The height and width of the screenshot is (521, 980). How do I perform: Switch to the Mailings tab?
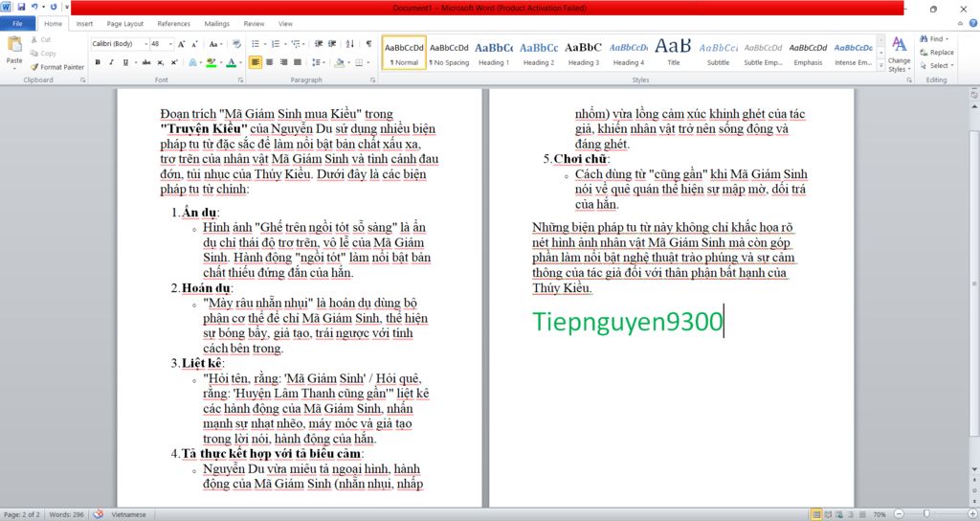[217, 24]
